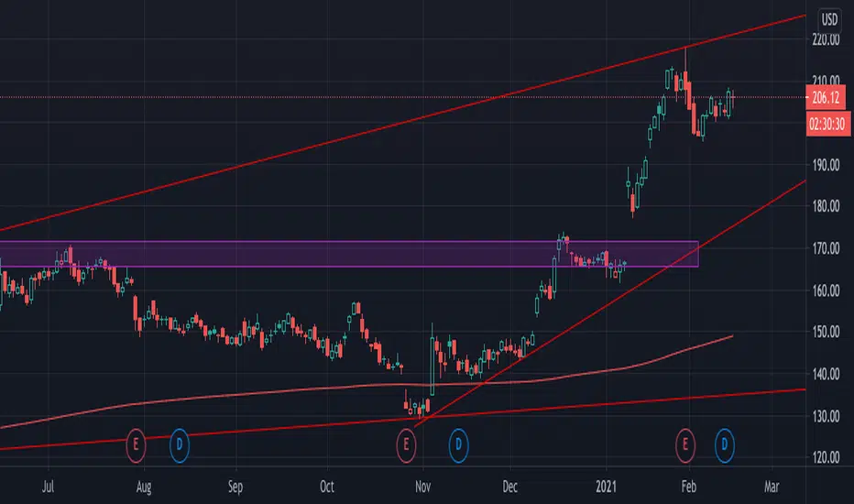Click the 220.00 price axis label
The image size is (854, 504).
[826, 39]
